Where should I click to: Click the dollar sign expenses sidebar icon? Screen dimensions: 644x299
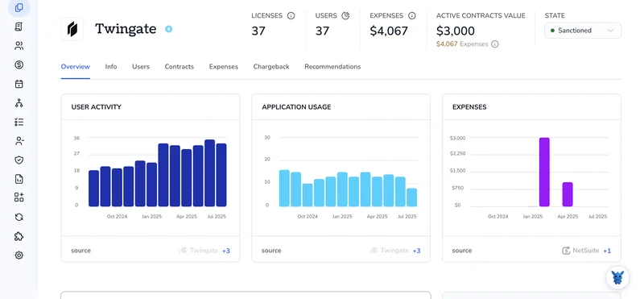click(19, 64)
